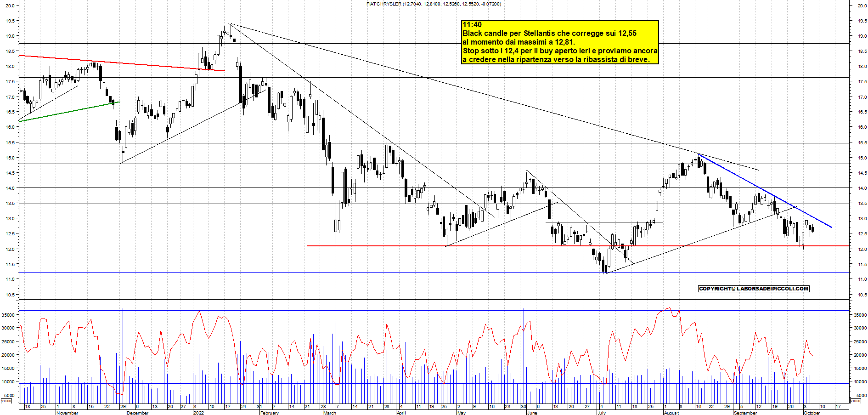Click 13.0 on the right price axis

coord(862,219)
